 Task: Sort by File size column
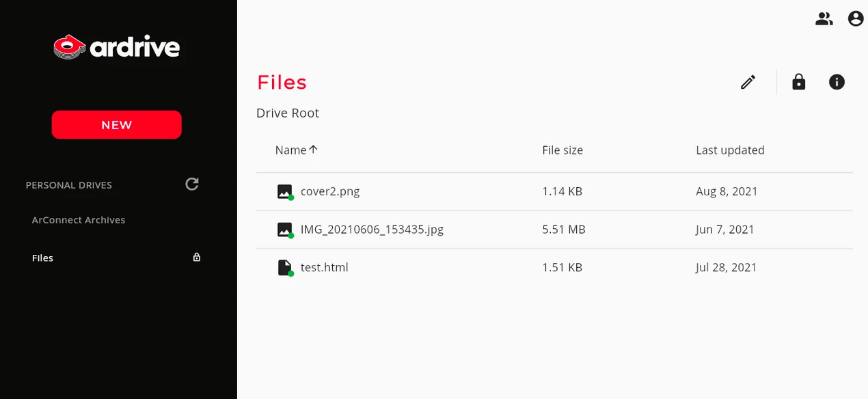click(x=562, y=150)
